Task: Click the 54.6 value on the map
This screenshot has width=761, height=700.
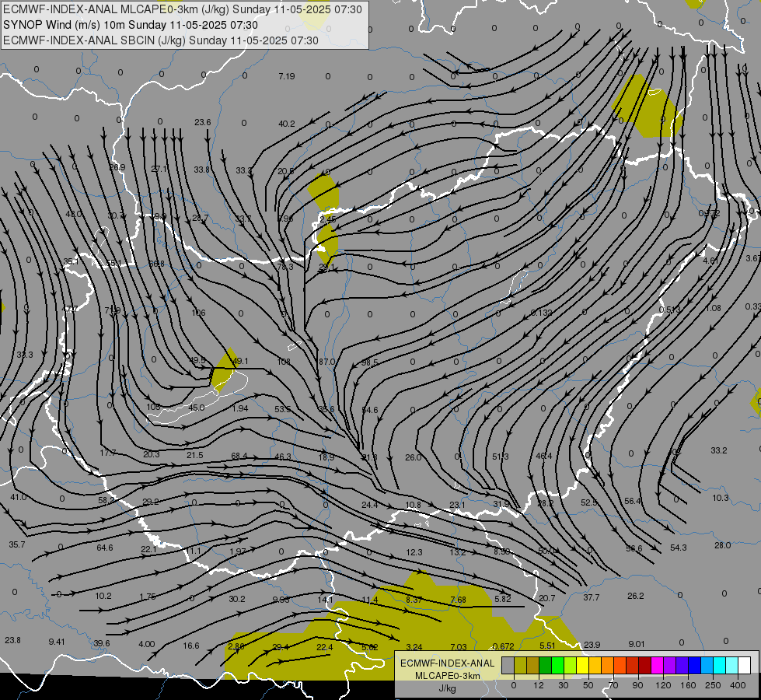Action: click(x=369, y=410)
